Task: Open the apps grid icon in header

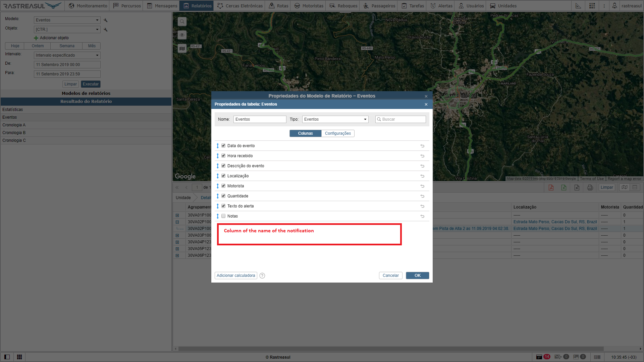Action: click(x=592, y=6)
